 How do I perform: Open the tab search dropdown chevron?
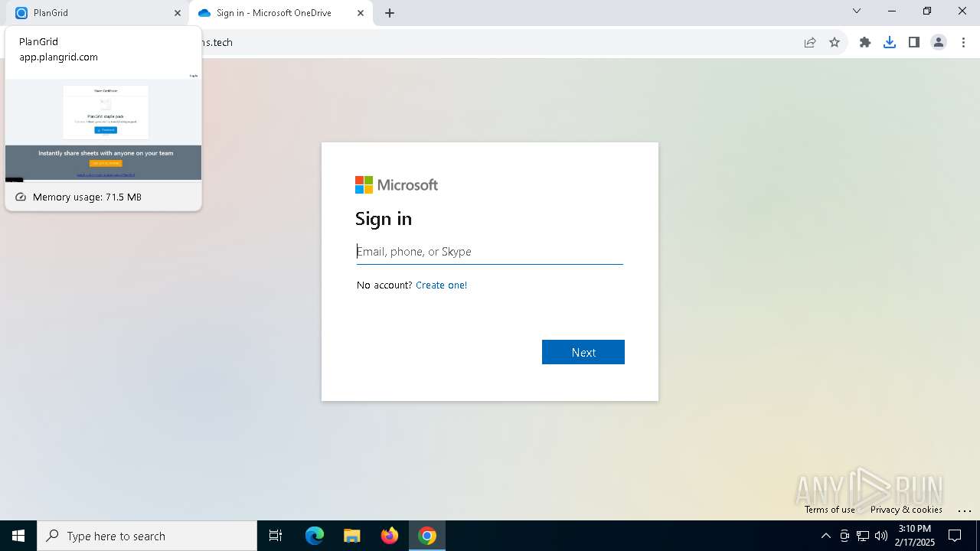(857, 11)
